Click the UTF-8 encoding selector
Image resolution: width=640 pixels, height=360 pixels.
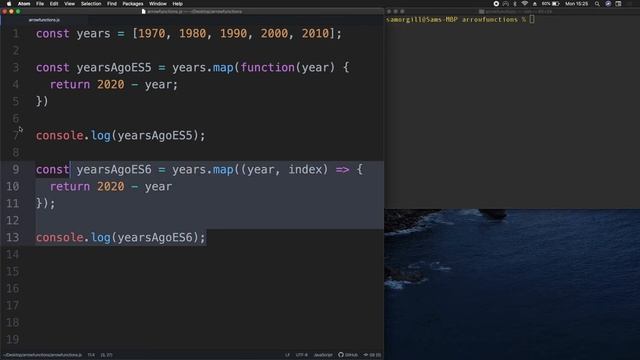(302, 355)
